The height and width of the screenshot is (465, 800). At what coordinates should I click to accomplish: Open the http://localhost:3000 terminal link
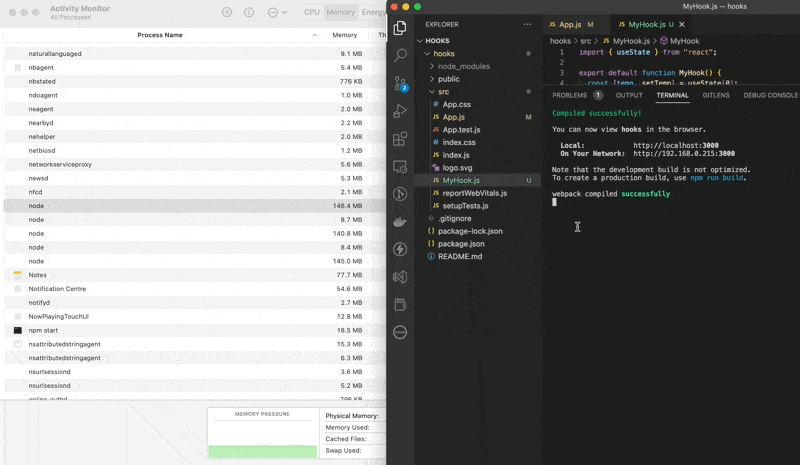pos(676,145)
